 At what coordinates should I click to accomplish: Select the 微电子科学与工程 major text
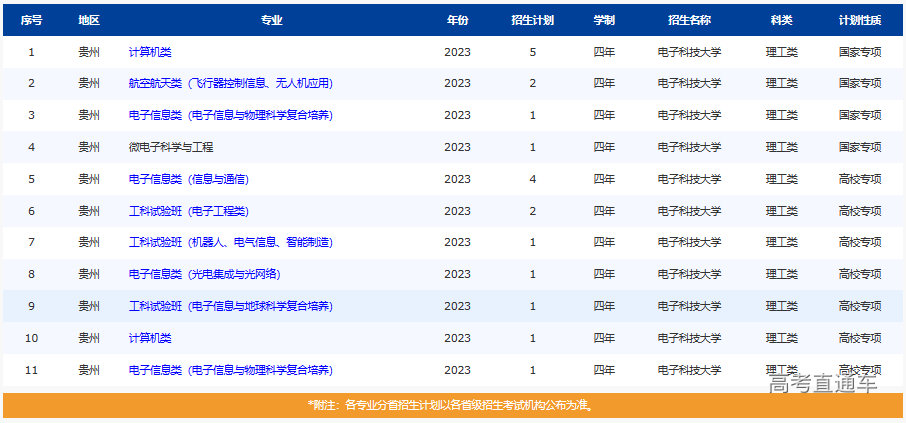tap(171, 148)
